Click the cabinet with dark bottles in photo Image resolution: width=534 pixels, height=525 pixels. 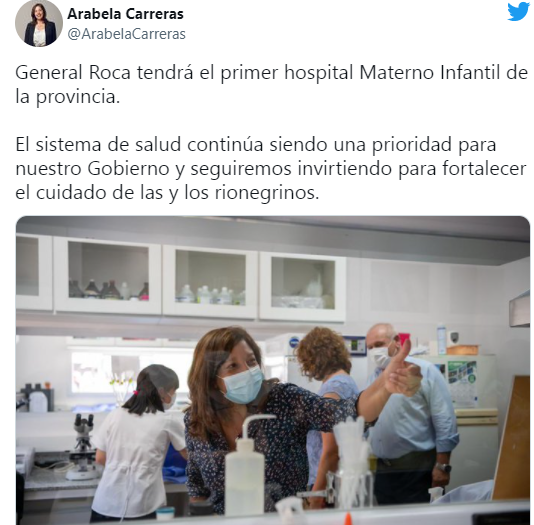click(x=108, y=274)
